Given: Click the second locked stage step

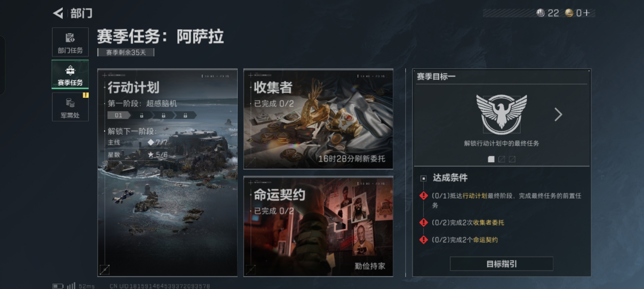Looking at the screenshot, I should (x=163, y=115).
